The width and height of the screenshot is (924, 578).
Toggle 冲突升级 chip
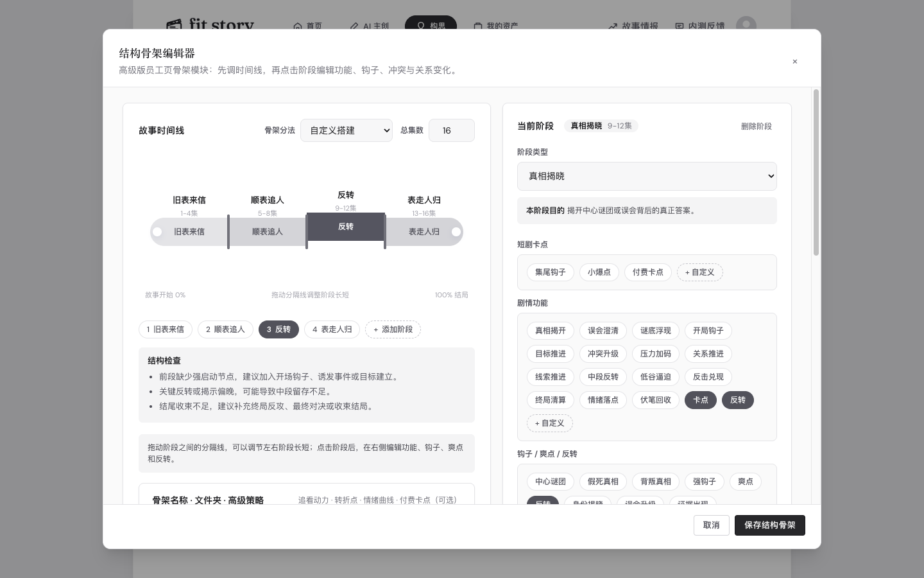pos(603,354)
